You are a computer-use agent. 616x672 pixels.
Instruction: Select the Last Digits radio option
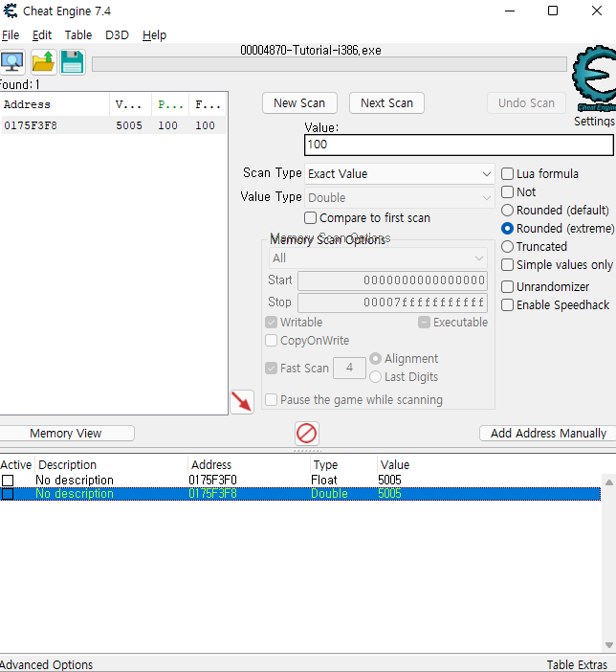tap(375, 377)
